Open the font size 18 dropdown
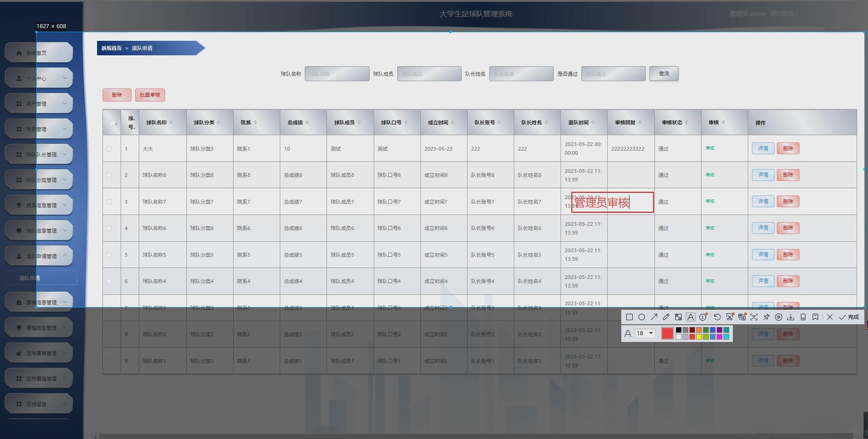 [645, 333]
